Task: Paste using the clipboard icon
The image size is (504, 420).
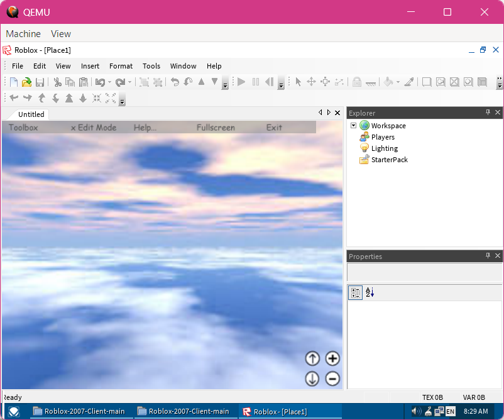Action: (x=84, y=82)
